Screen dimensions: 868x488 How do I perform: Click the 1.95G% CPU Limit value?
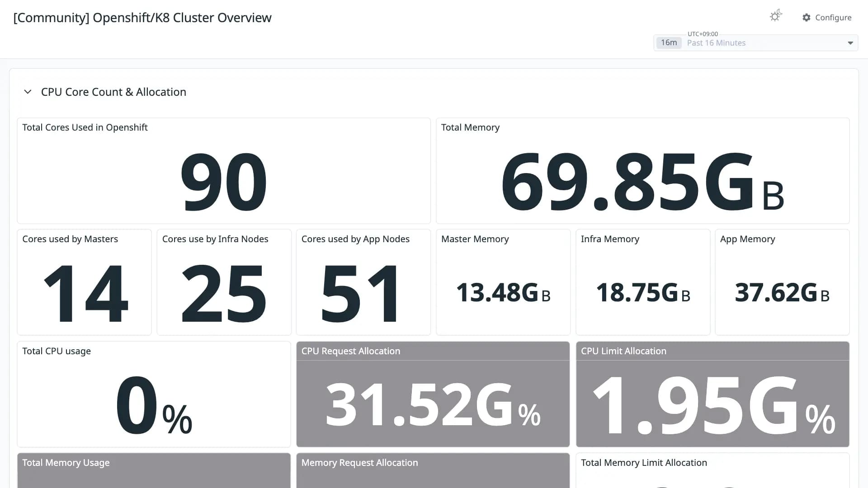coord(713,405)
